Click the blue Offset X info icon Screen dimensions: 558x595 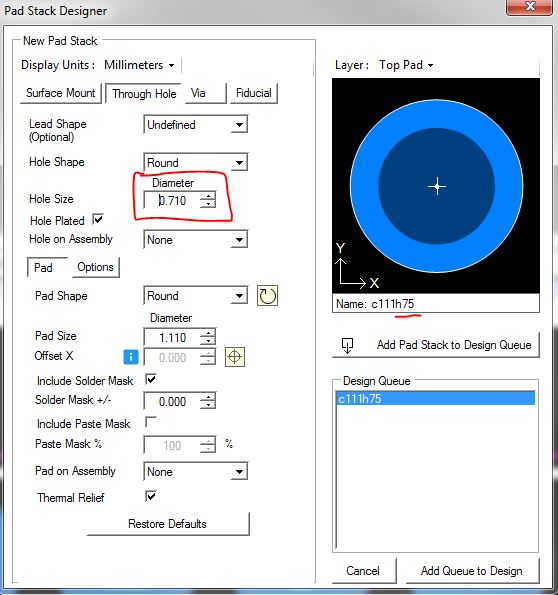131,357
